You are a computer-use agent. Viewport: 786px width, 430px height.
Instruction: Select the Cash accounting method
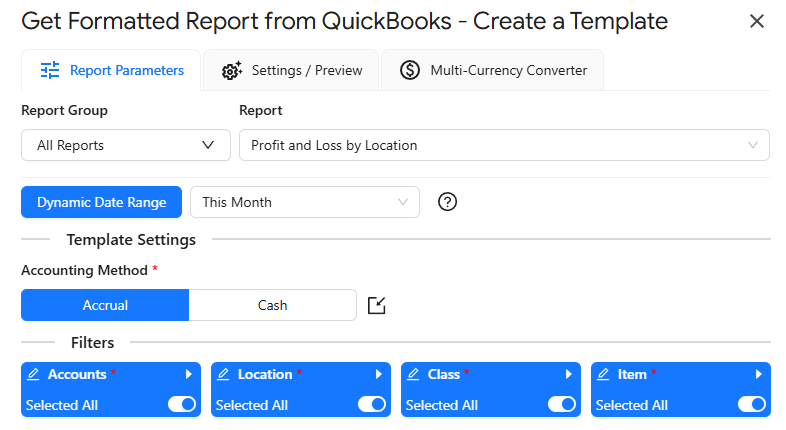(x=273, y=305)
